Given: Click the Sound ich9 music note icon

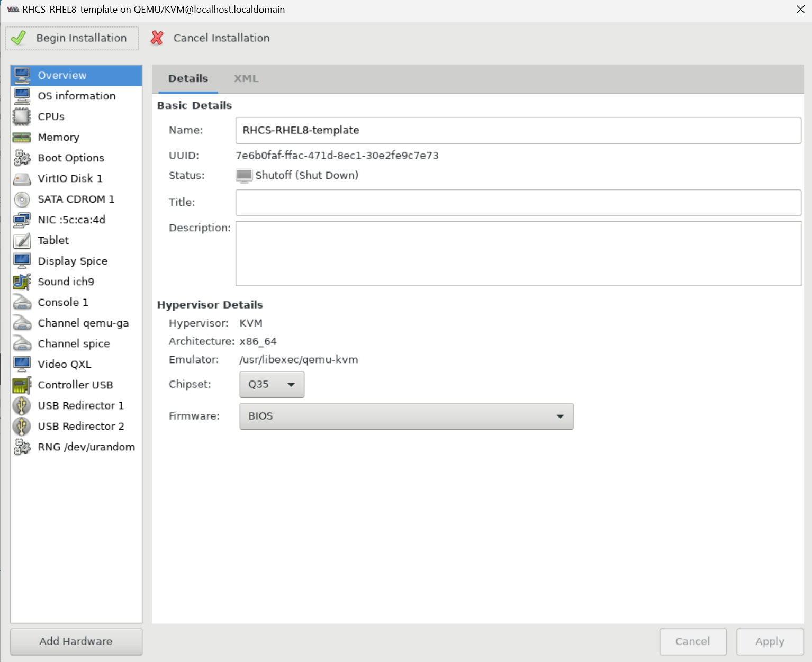Looking at the screenshot, I should [22, 282].
